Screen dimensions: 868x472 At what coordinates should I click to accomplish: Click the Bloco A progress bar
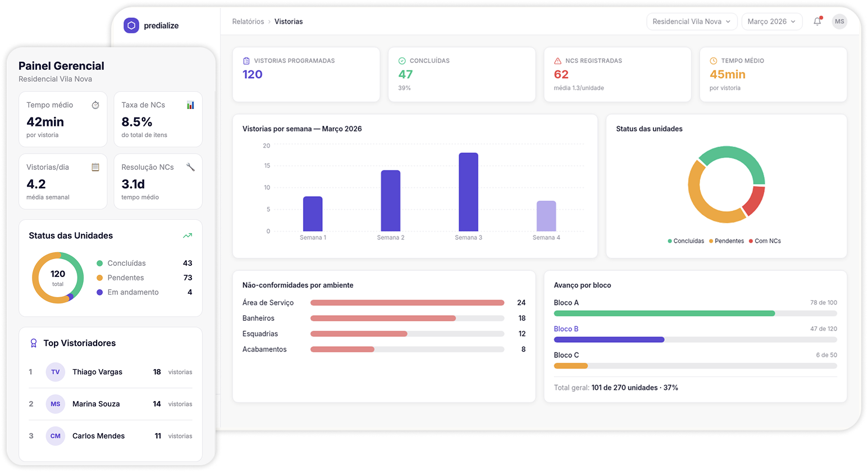(664, 314)
